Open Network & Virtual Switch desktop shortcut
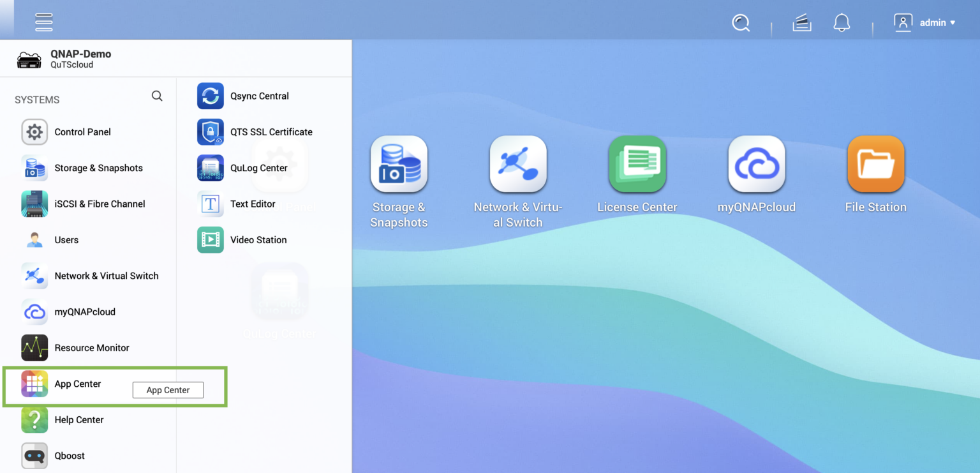This screenshot has width=980, height=473. point(517,164)
